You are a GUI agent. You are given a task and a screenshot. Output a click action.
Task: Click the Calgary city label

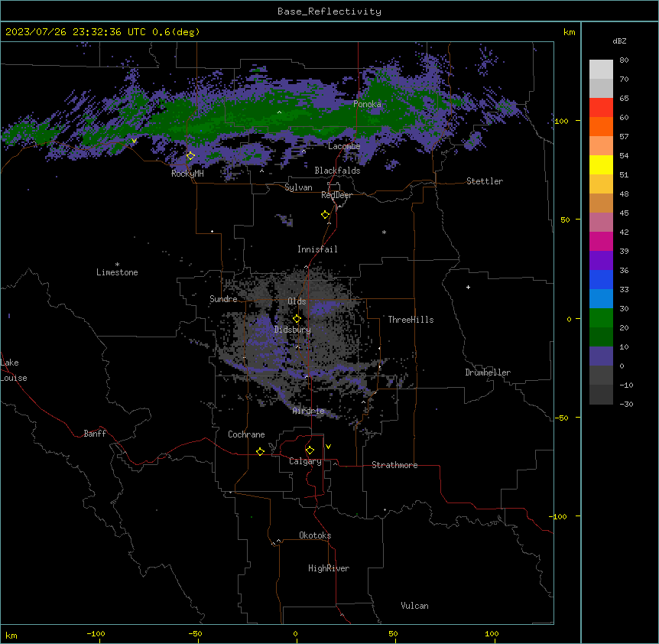click(x=305, y=461)
